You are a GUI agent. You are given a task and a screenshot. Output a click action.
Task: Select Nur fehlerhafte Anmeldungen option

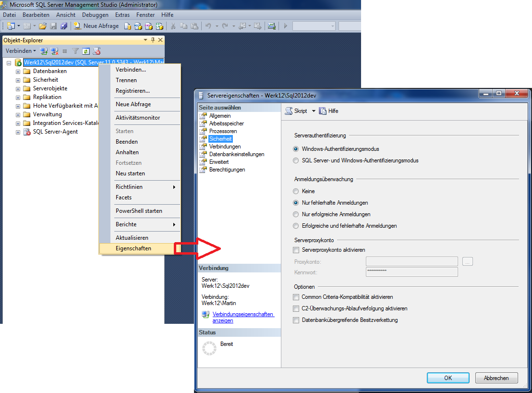[296, 203]
